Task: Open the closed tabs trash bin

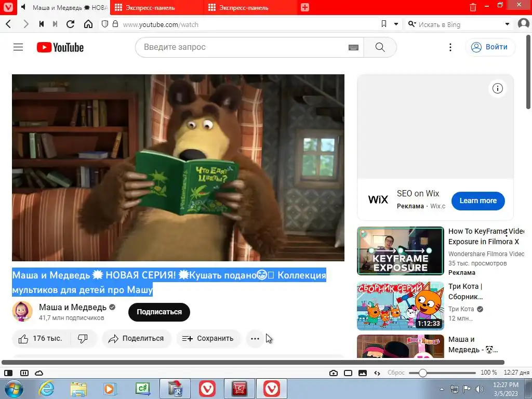Action: [473, 7]
